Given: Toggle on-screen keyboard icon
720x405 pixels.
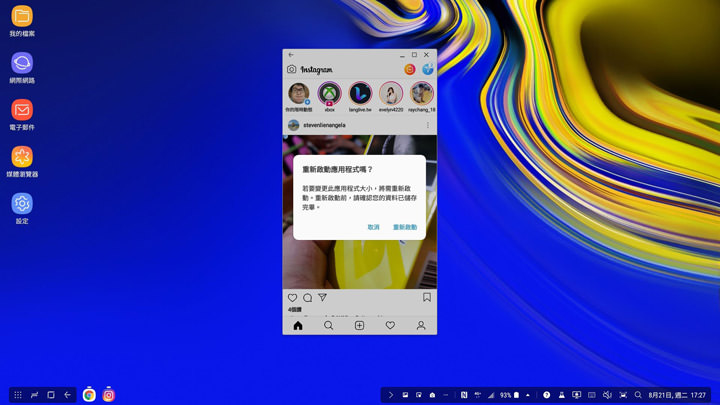Looking at the screenshot, I should click(x=592, y=395).
